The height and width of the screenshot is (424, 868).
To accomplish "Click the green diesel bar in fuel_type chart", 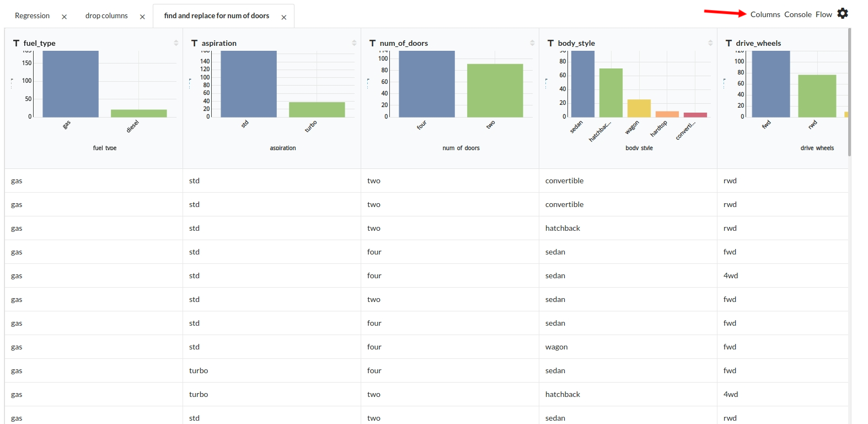I will point(139,113).
